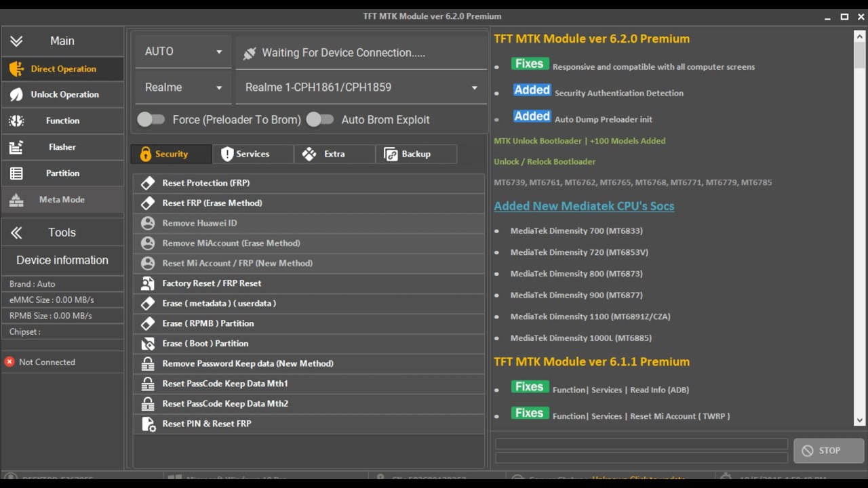The width and height of the screenshot is (868, 488).
Task: Click the Function gear icon in sidebar
Action: (x=16, y=121)
